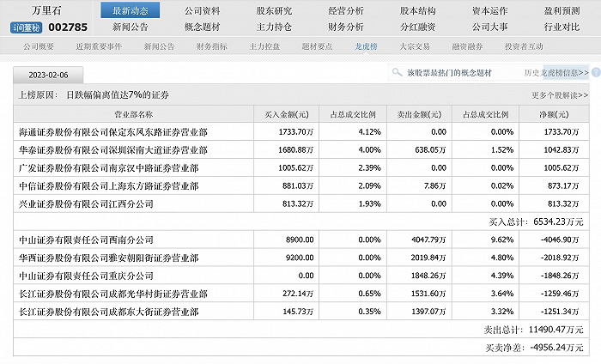
Task: Select 华泰证券 深圳深南大道 row name
Action: (113, 150)
